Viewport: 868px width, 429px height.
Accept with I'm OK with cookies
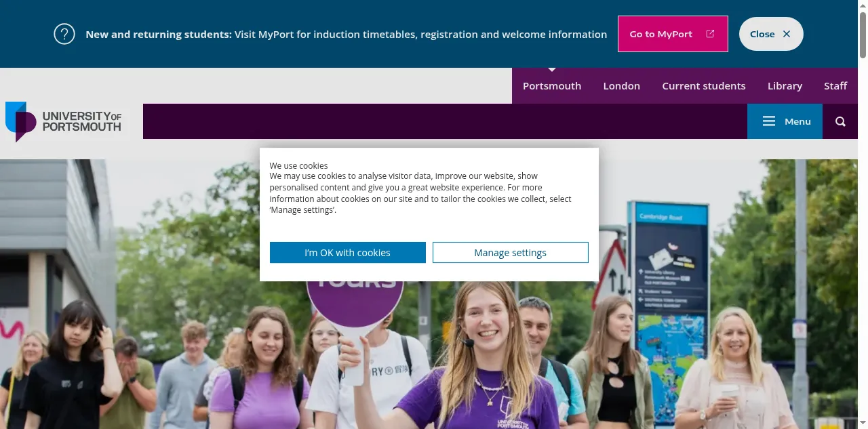pos(348,253)
